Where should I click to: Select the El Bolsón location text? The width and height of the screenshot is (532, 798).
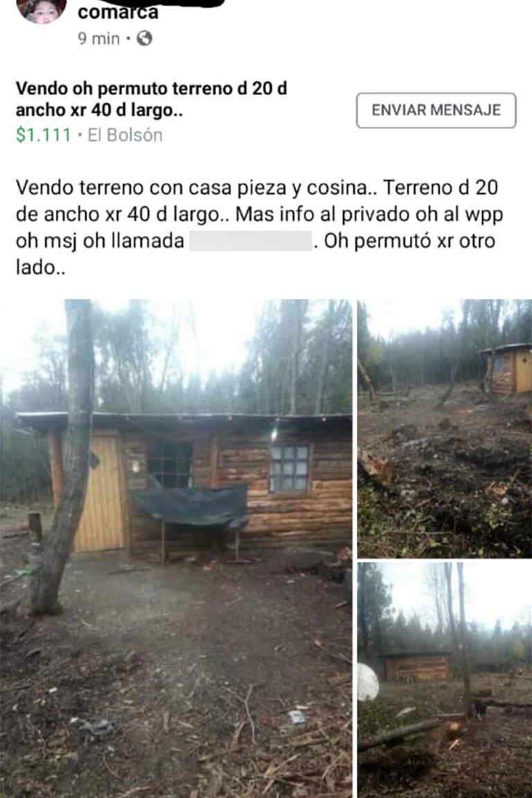(125, 135)
